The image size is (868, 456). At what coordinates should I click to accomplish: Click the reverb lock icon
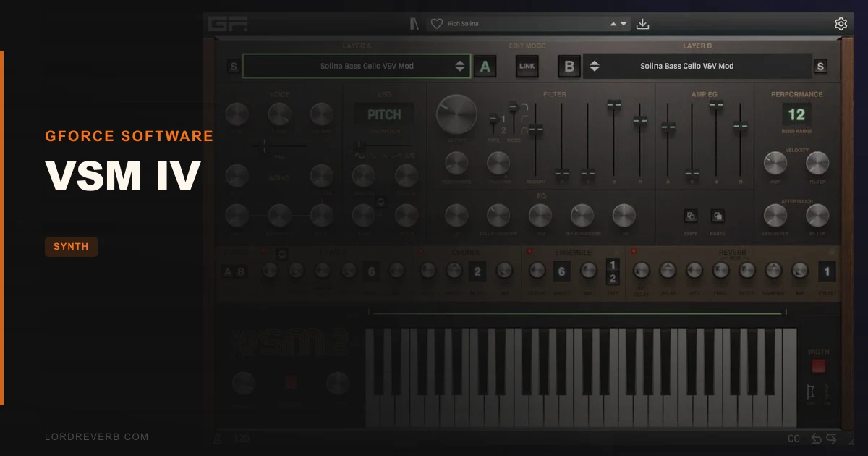tap(831, 252)
